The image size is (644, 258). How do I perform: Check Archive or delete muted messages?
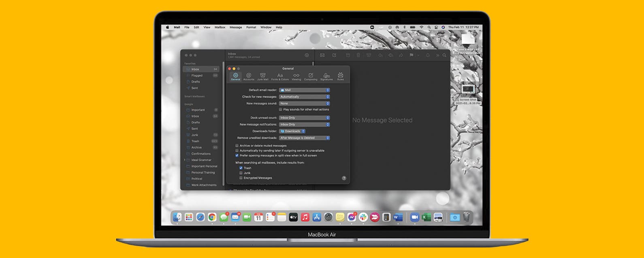[237, 146]
